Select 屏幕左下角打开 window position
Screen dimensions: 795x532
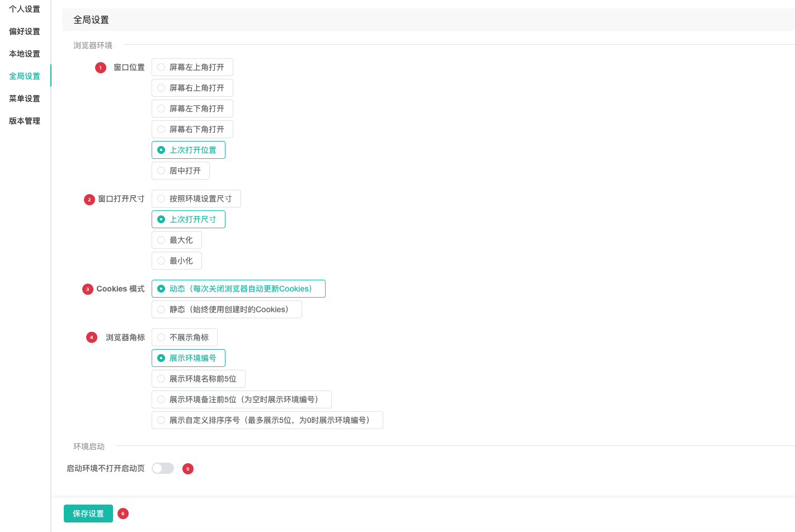192,109
